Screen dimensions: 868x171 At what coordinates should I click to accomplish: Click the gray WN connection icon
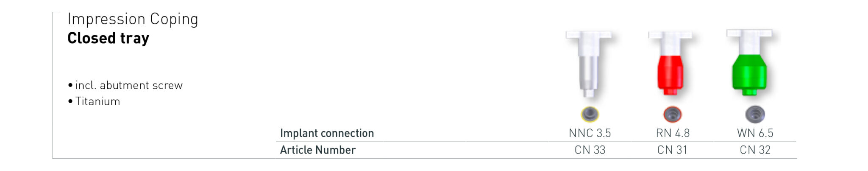pos(755,114)
